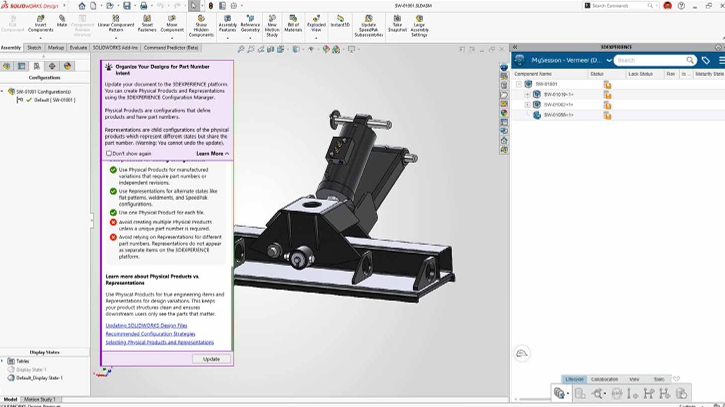The image size is (725, 407).
Task: Open Selecting Physical Products and Representations link
Action: [160, 342]
